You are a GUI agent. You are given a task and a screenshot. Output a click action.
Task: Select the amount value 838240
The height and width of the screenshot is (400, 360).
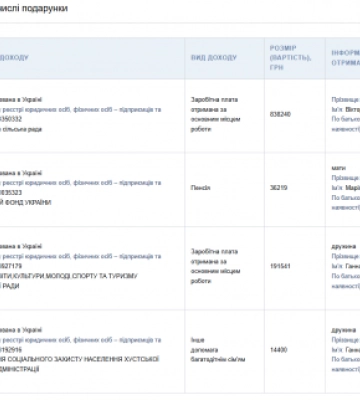[280, 114]
